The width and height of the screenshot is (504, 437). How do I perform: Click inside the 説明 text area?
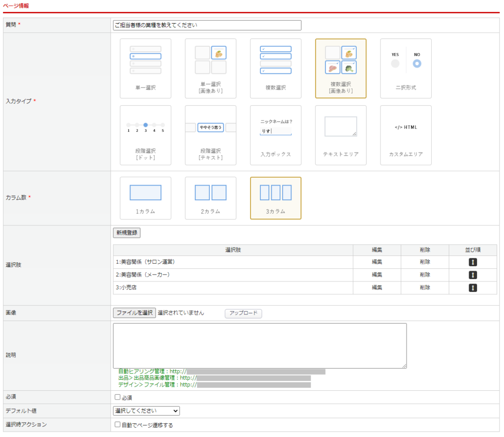coord(259,345)
